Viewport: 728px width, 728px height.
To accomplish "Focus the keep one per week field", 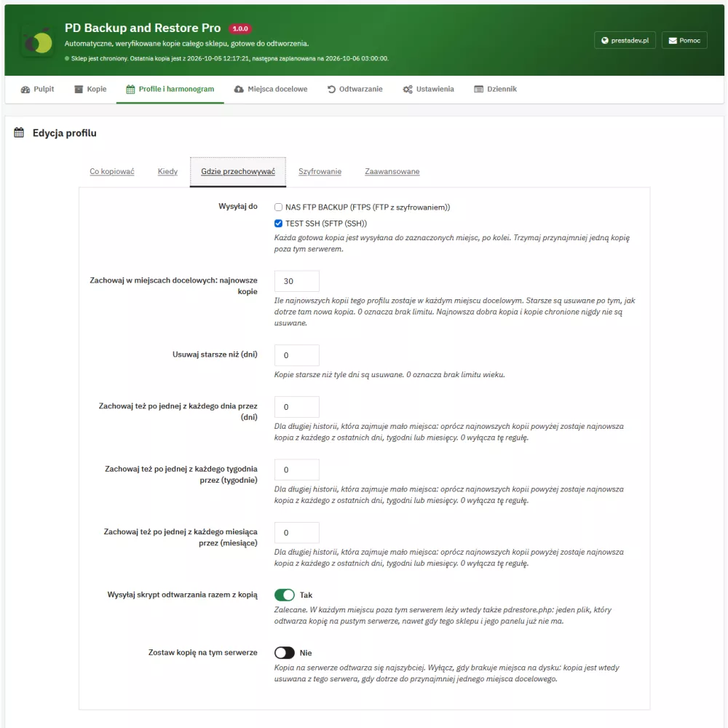I will click(x=297, y=470).
